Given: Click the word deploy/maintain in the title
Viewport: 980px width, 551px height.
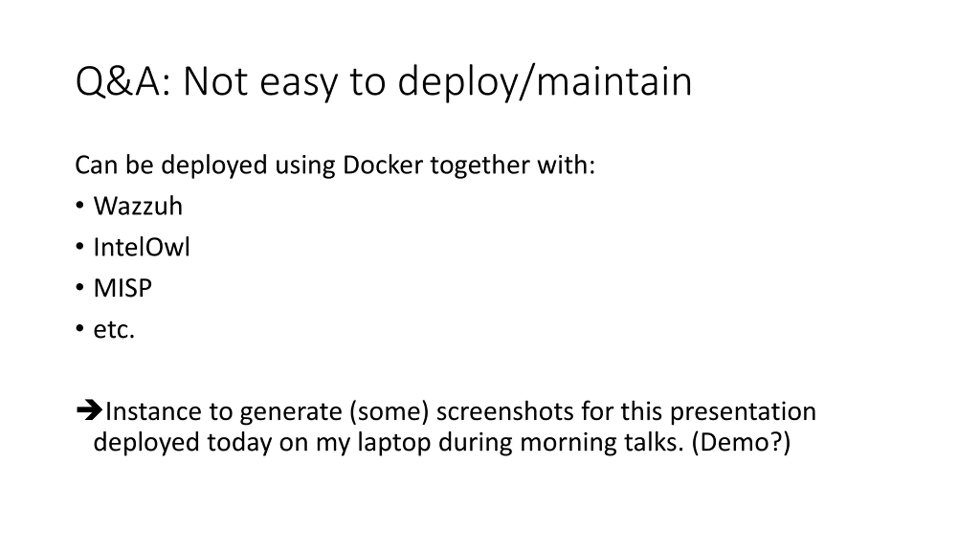Looking at the screenshot, I should (x=545, y=82).
